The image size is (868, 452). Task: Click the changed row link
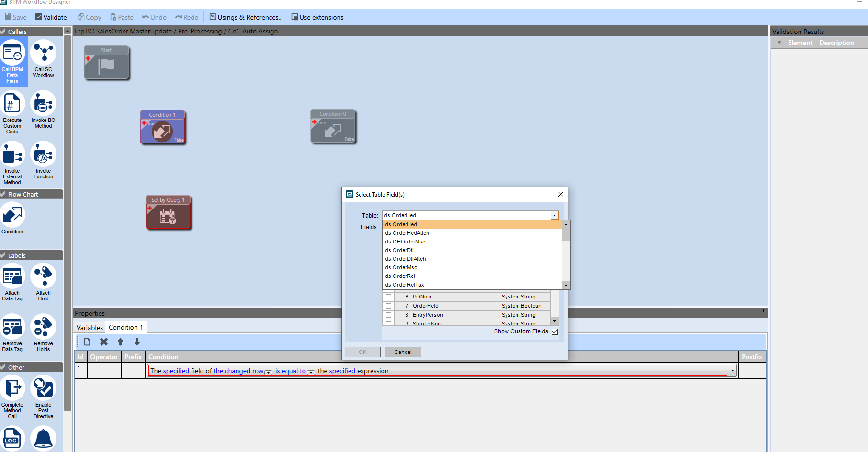click(x=238, y=371)
